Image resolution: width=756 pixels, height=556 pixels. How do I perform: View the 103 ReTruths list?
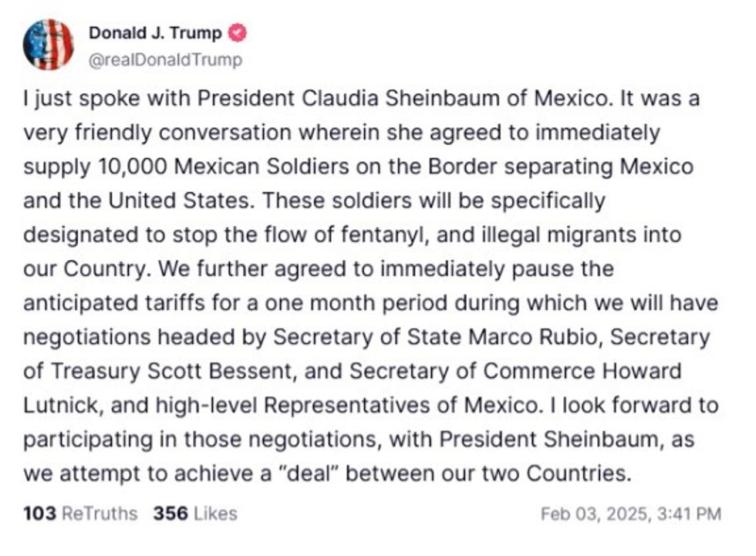(x=80, y=513)
